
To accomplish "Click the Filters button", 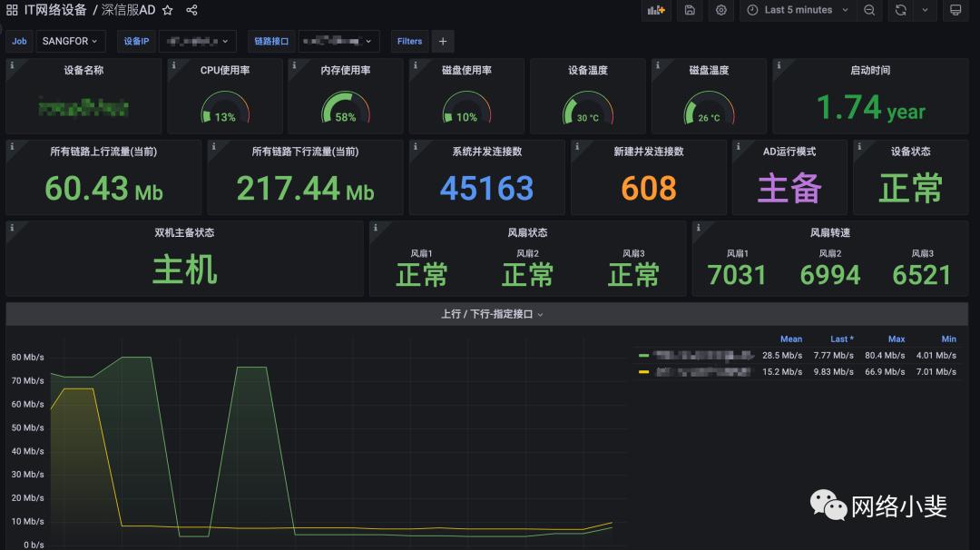I will coord(409,41).
